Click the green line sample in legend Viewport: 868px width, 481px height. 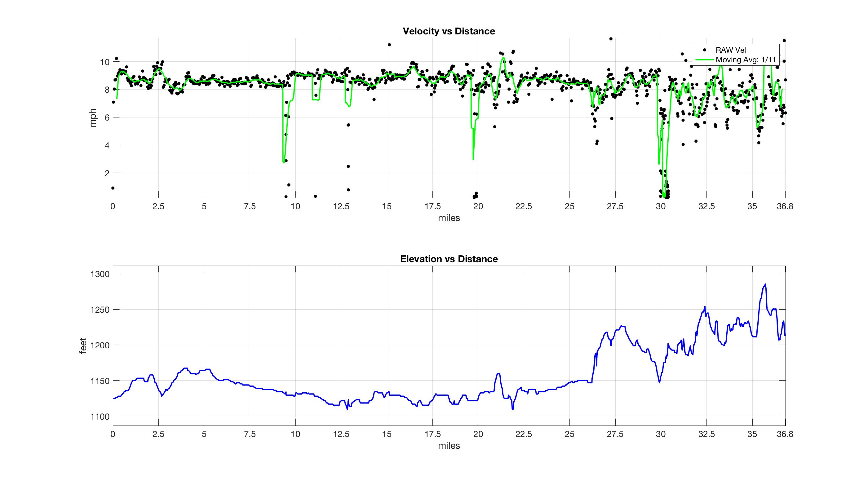704,60
